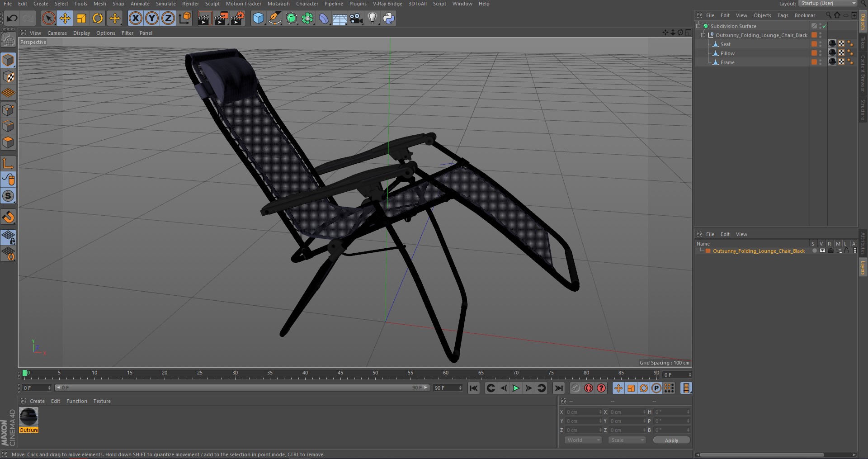Open the spline Pen tool
Image resolution: width=868 pixels, height=459 pixels.
(x=274, y=19)
